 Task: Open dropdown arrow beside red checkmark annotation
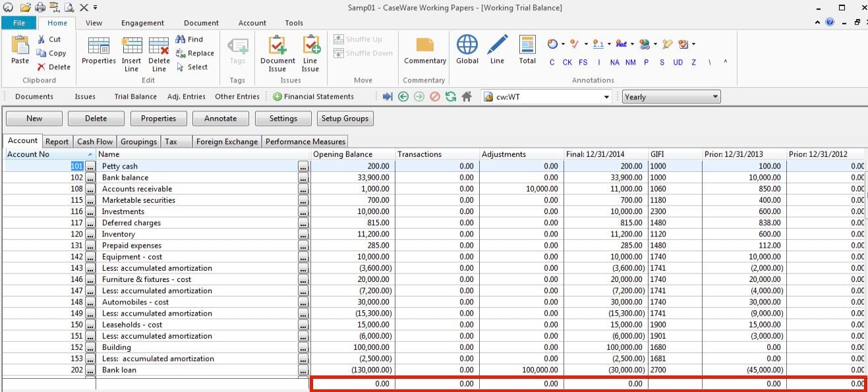[x=585, y=44]
